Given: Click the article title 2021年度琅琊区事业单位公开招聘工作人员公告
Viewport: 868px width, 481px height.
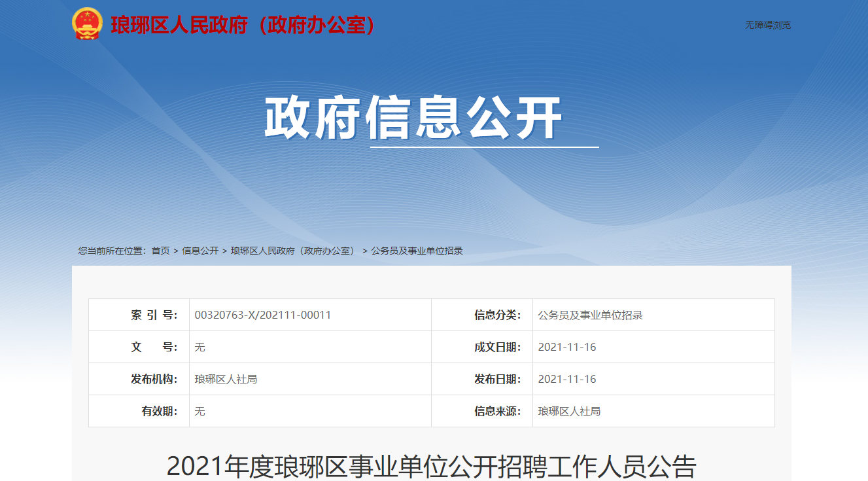Looking at the screenshot, I should (x=431, y=466).
